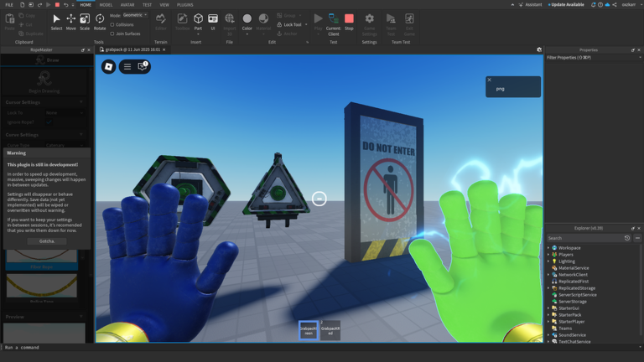Select SoundService in Explorer
Viewport: 644px width, 362px height.
[572, 335]
